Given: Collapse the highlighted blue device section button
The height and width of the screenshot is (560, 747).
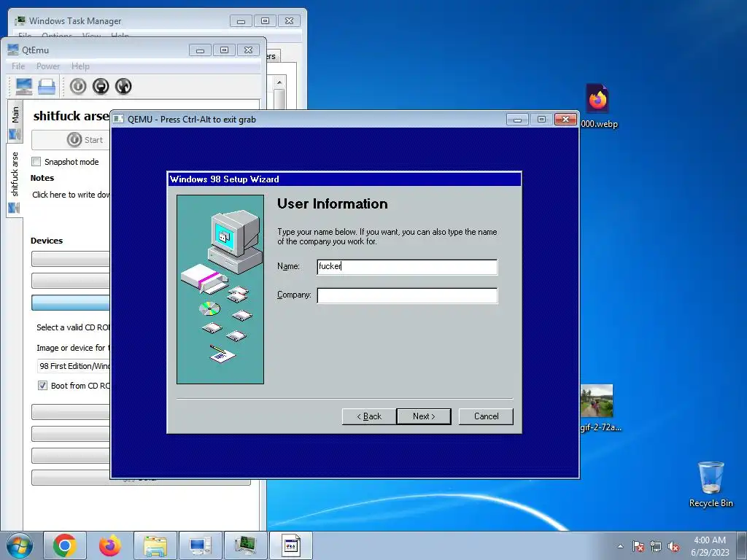Looking at the screenshot, I should 71,303.
